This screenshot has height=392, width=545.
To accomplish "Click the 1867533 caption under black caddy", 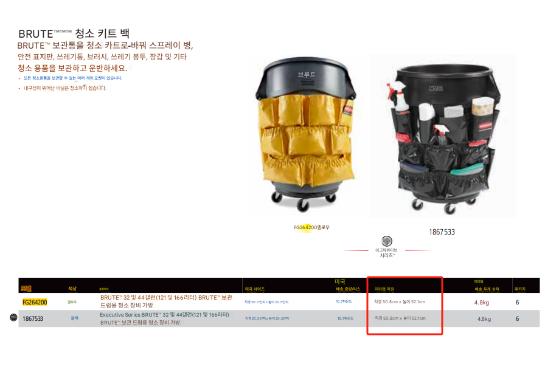I will (442, 232).
